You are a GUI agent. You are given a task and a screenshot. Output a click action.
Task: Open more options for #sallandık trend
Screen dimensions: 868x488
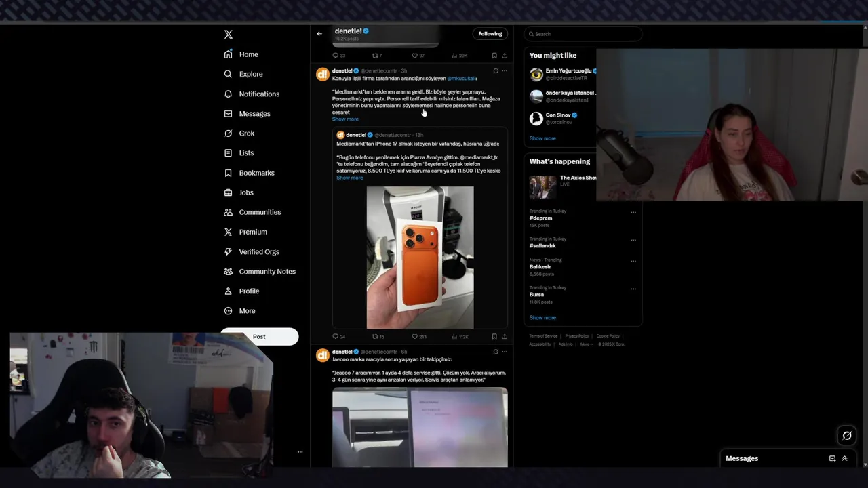633,240
